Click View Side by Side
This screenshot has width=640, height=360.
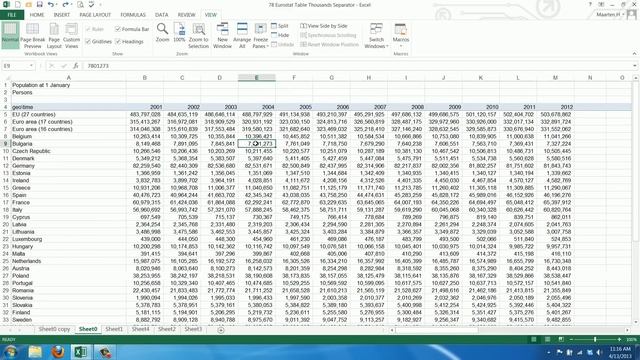324,26
